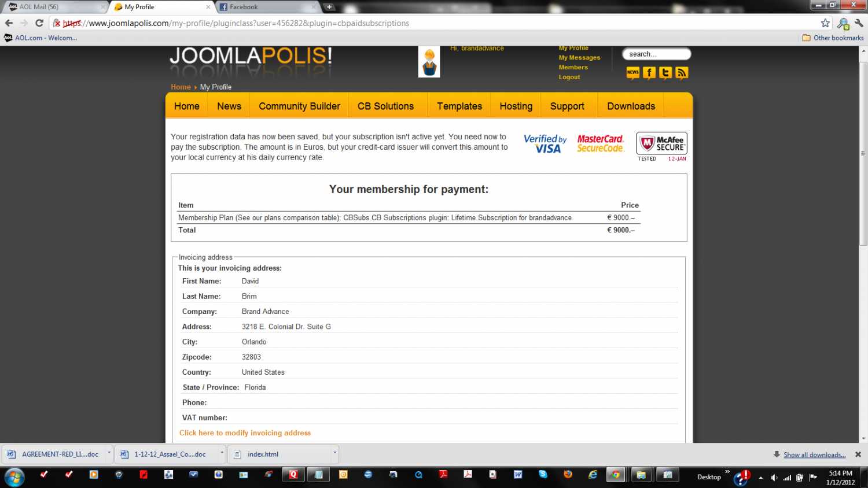Open the Windows Start menu
Image resolution: width=868 pixels, height=488 pixels.
14,477
